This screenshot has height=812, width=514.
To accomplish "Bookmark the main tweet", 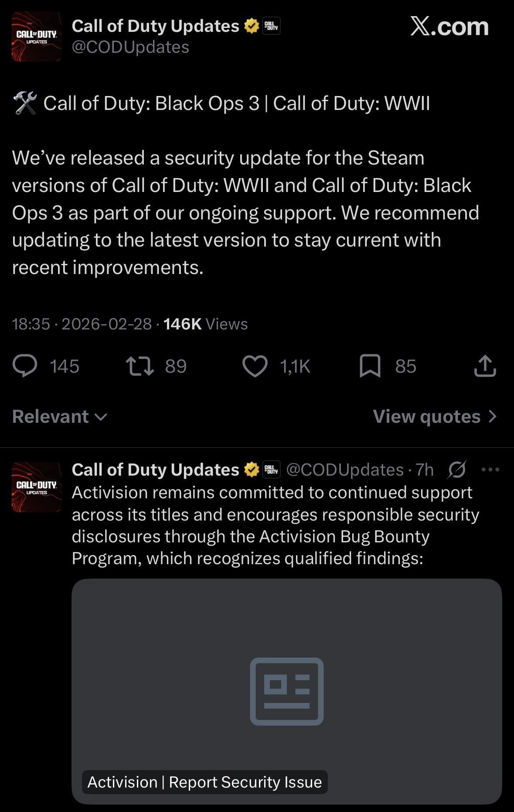I will [370, 366].
